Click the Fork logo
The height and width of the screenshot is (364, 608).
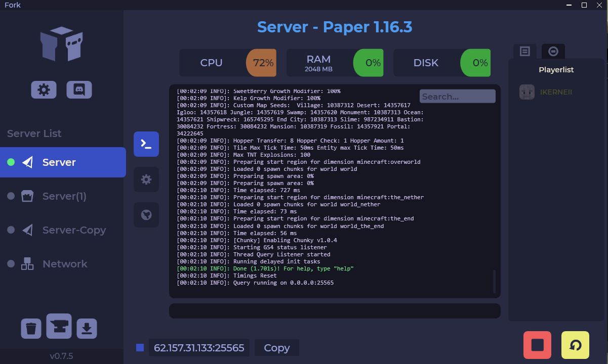click(x=62, y=43)
